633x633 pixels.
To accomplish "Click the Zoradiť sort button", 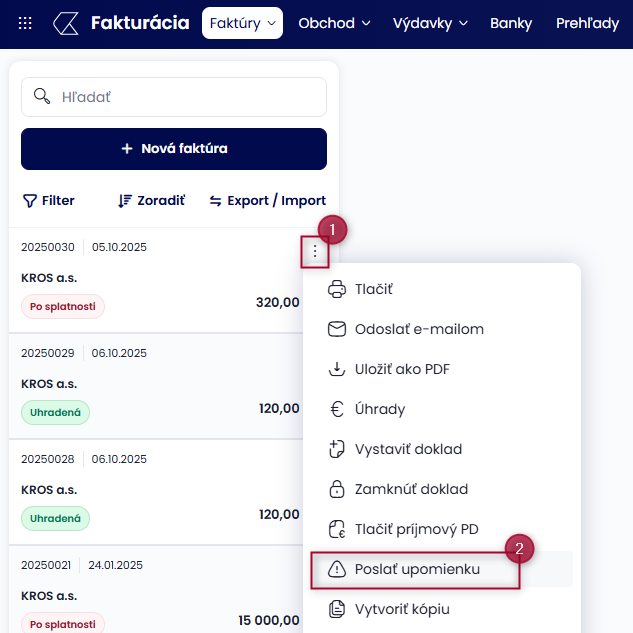I will click(151, 200).
